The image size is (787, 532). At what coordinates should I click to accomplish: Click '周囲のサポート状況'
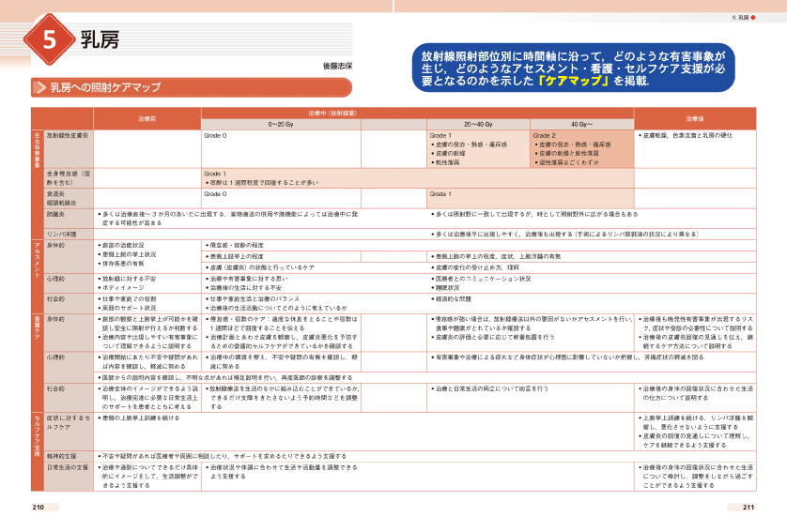(127, 308)
